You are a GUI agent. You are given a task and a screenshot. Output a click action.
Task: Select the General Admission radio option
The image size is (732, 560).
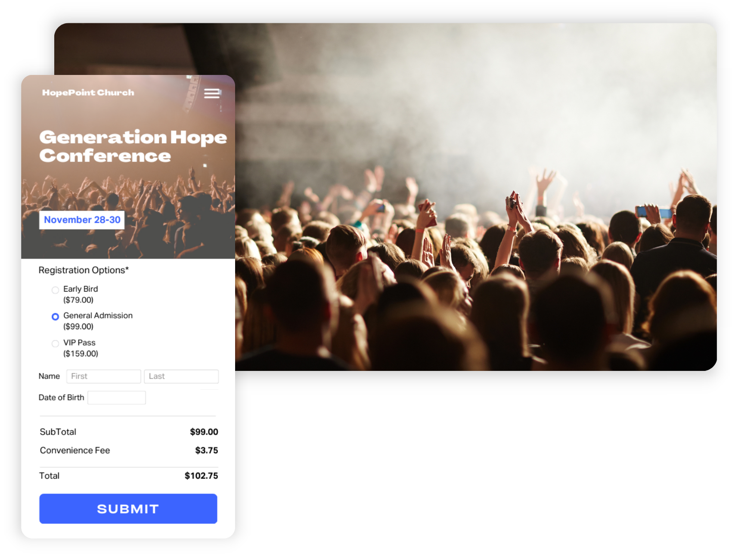(x=55, y=317)
